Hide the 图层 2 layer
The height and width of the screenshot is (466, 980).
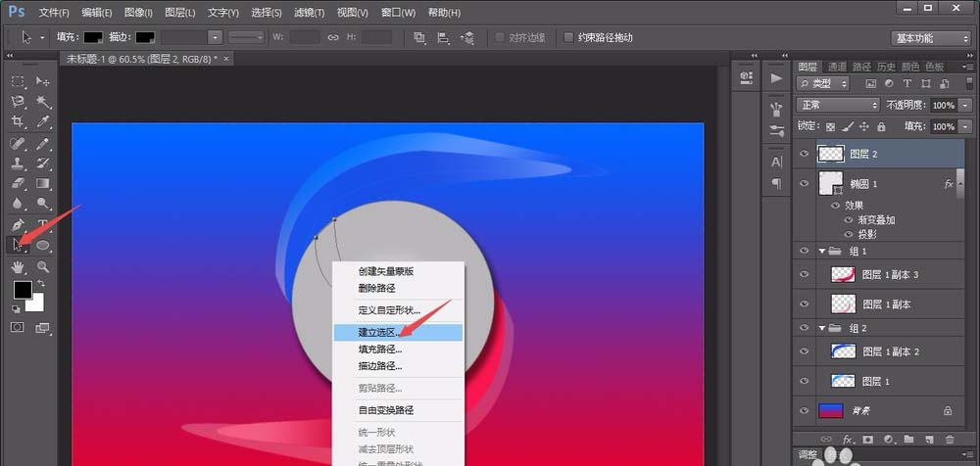(x=806, y=153)
